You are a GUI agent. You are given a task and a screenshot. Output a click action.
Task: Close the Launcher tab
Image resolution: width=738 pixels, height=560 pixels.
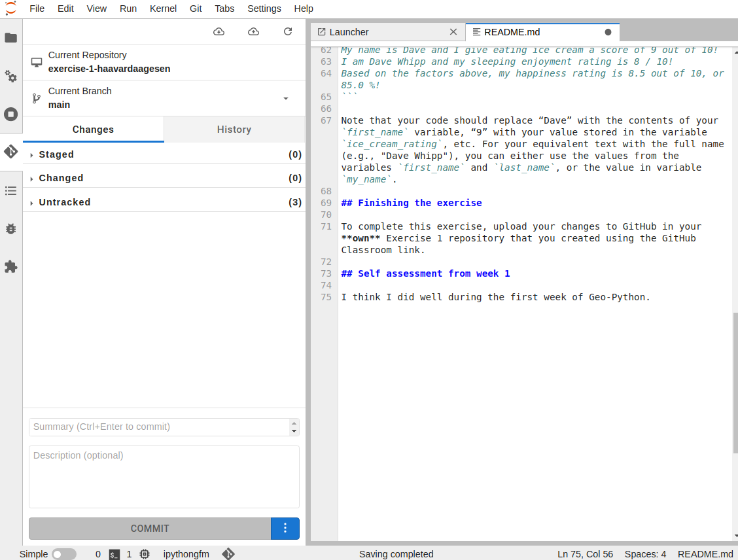click(453, 32)
